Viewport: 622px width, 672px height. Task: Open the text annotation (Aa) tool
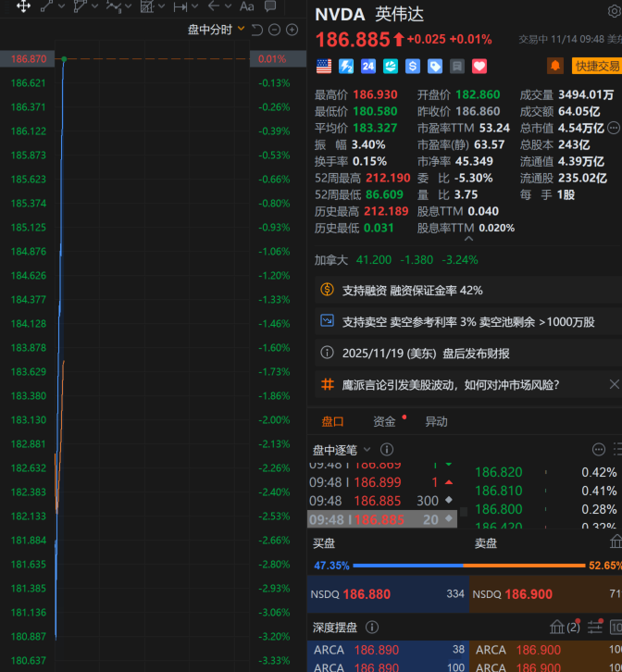pyautogui.click(x=246, y=6)
